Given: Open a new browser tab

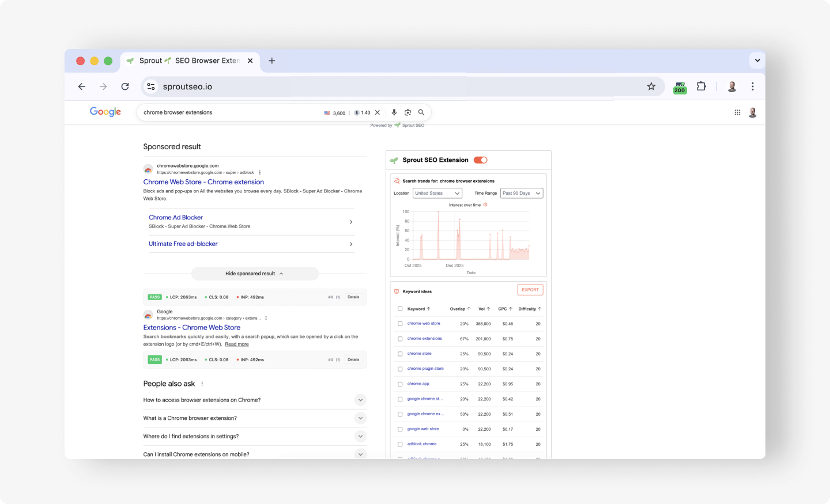Looking at the screenshot, I should click(x=272, y=60).
